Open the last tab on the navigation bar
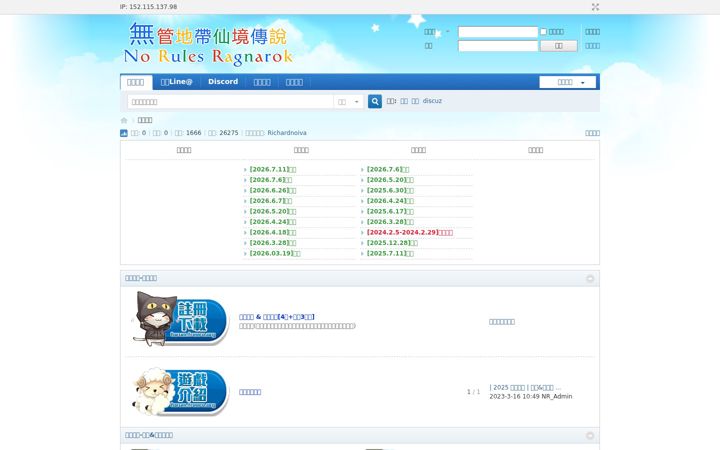 point(294,82)
